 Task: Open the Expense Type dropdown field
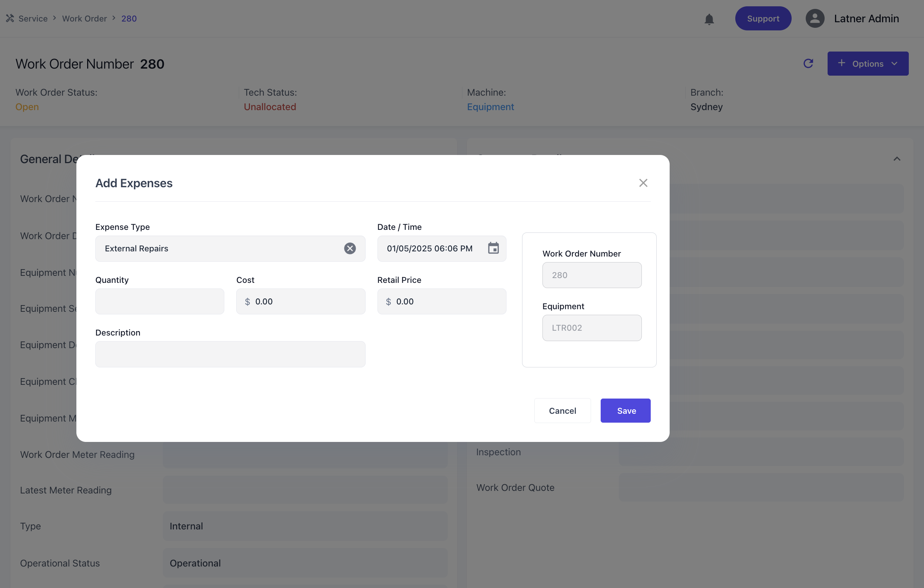(x=219, y=248)
